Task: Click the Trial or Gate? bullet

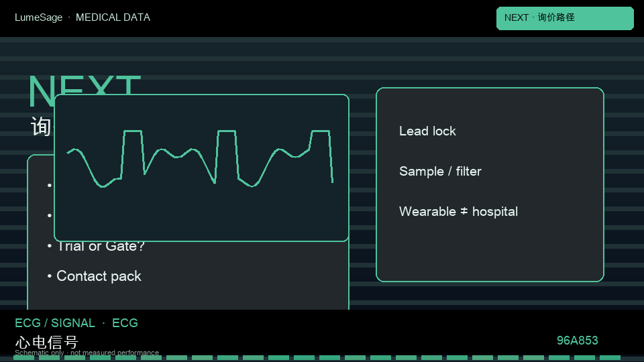Action: click(x=96, y=246)
